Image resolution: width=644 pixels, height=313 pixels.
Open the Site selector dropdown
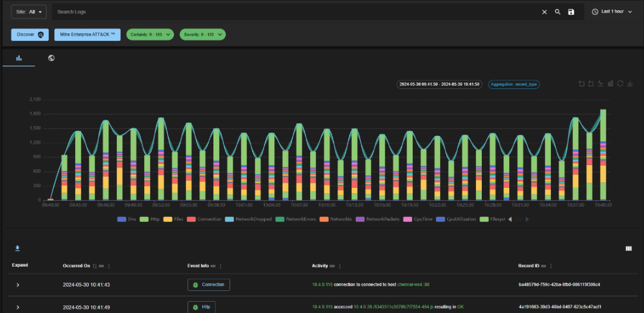29,12
